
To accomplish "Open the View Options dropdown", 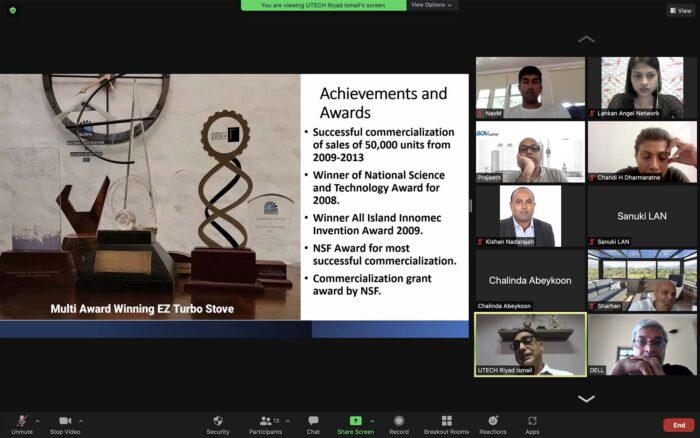I will [x=432, y=5].
